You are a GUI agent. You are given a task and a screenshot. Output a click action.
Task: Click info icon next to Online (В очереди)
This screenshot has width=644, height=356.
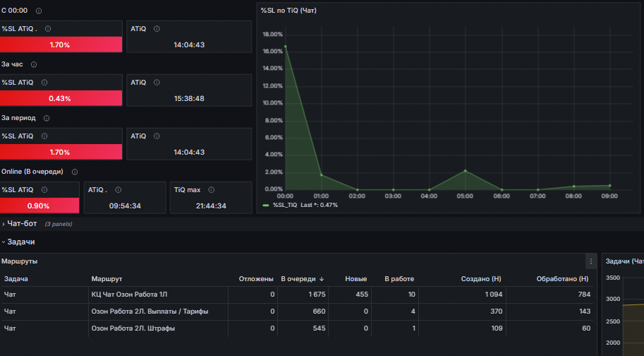pyautogui.click(x=74, y=172)
